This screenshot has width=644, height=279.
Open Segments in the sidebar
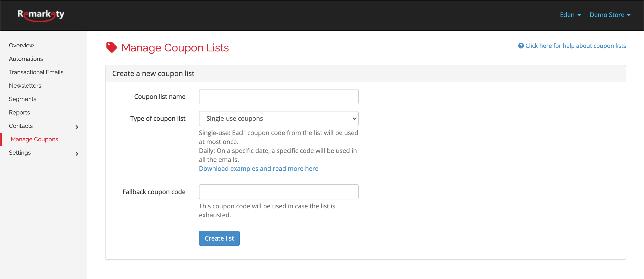pos(23,99)
